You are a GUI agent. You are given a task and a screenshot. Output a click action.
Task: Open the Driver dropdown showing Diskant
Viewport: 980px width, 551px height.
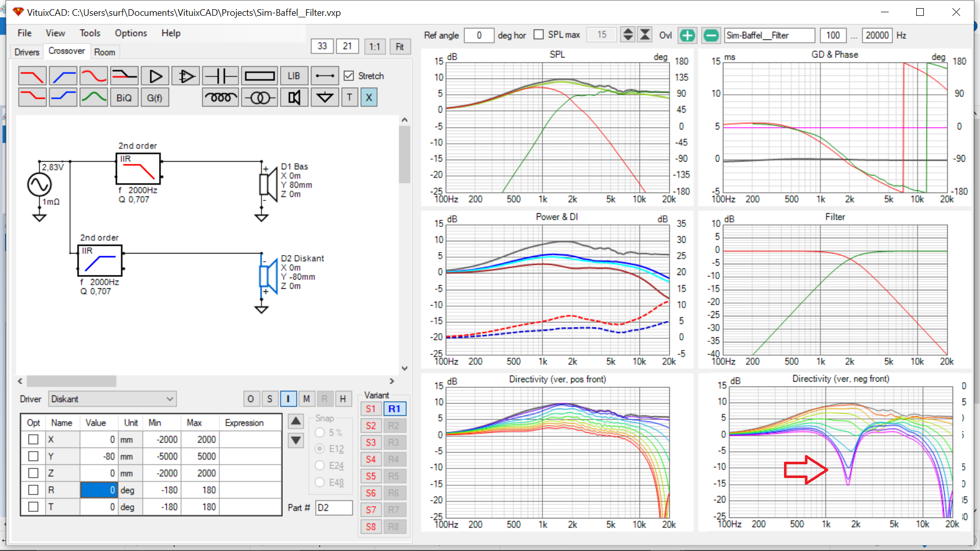coord(112,399)
